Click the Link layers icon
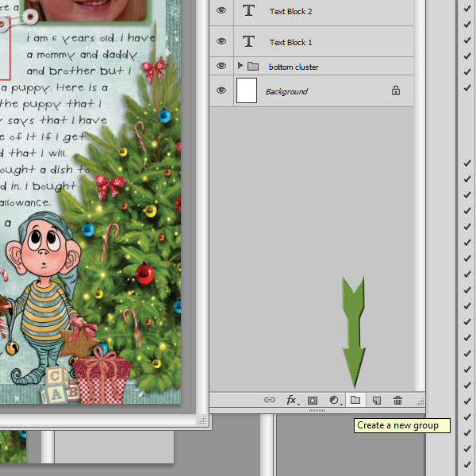Image resolution: width=476 pixels, height=476 pixels. coord(270,400)
